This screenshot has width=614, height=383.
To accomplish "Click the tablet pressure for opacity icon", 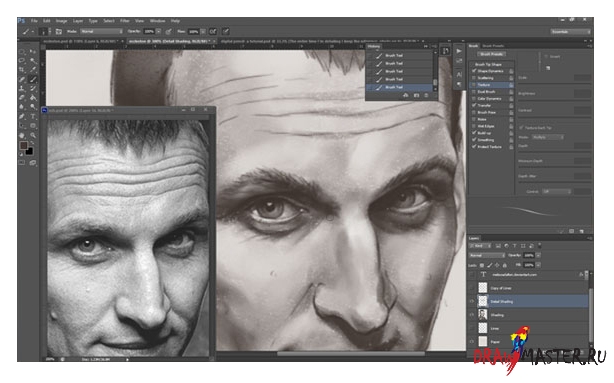I will tap(169, 31).
